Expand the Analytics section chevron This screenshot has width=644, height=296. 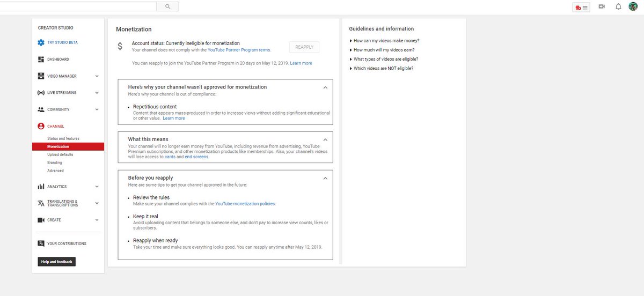[97, 187]
